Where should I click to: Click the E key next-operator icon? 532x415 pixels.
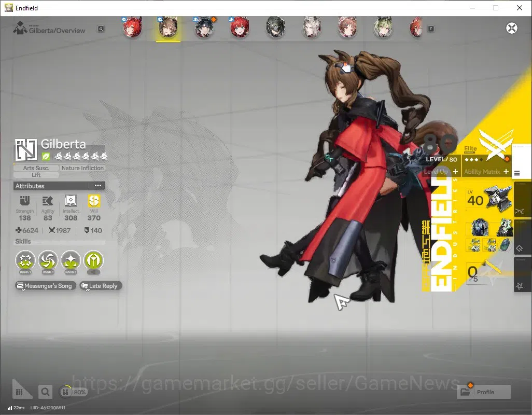[x=431, y=29]
